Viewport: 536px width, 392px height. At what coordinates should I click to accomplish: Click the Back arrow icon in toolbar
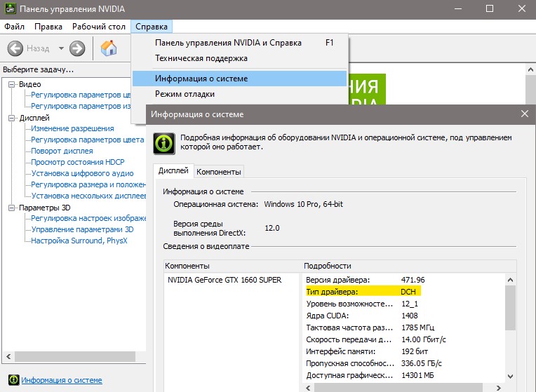[15, 48]
